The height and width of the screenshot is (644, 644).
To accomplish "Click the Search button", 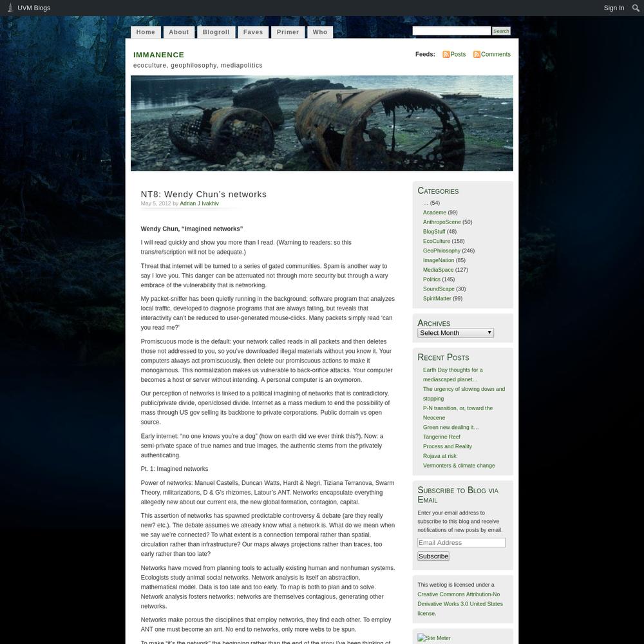I will (x=501, y=31).
